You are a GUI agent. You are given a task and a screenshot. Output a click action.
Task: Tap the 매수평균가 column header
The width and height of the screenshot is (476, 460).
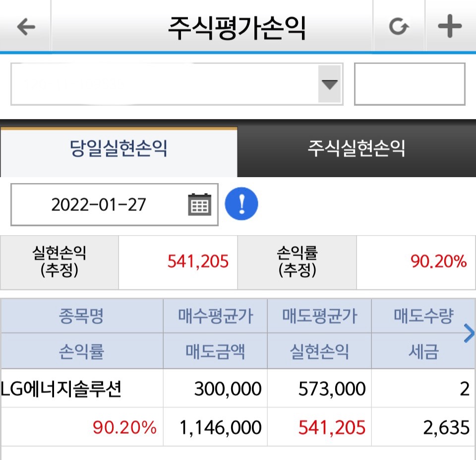click(215, 316)
